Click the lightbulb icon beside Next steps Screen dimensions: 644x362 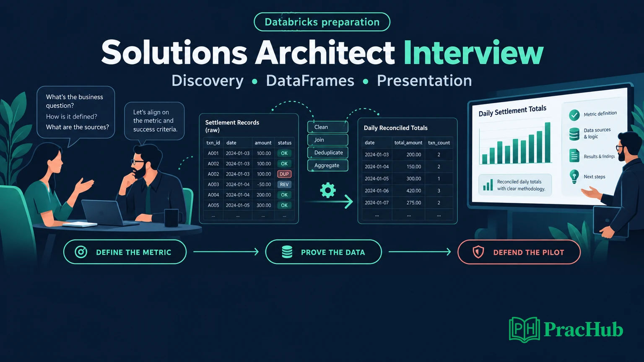coord(574,176)
